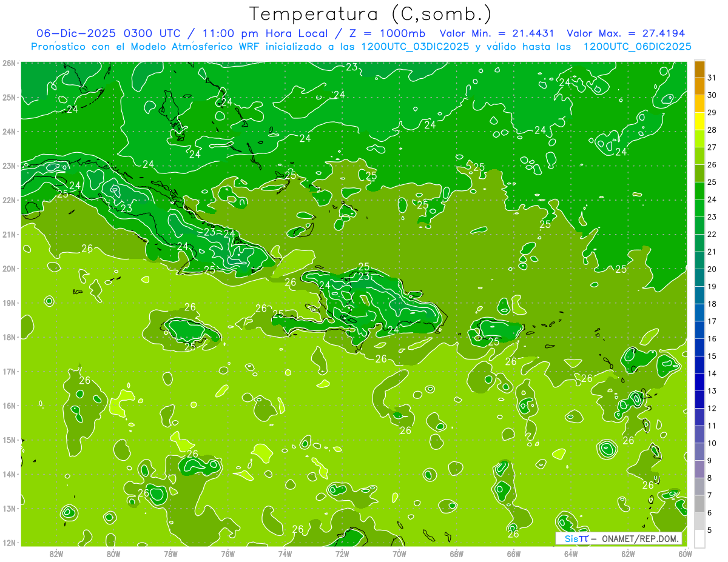
Task: Pick the green swatch between 23 and 24
Action: [x=699, y=209]
